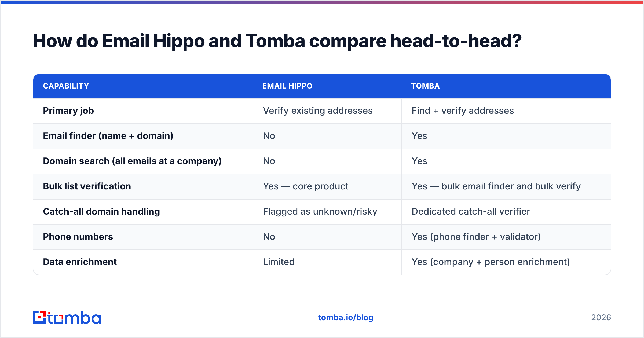Click the 'Primary job' row label

coord(68,111)
